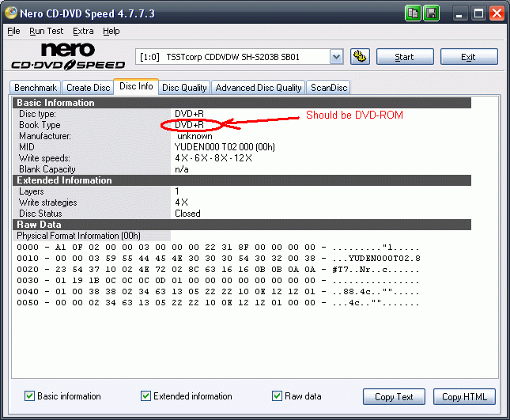Click raw data row 0020
The height and width of the screenshot is (420, 510).
pyautogui.click(x=218, y=270)
